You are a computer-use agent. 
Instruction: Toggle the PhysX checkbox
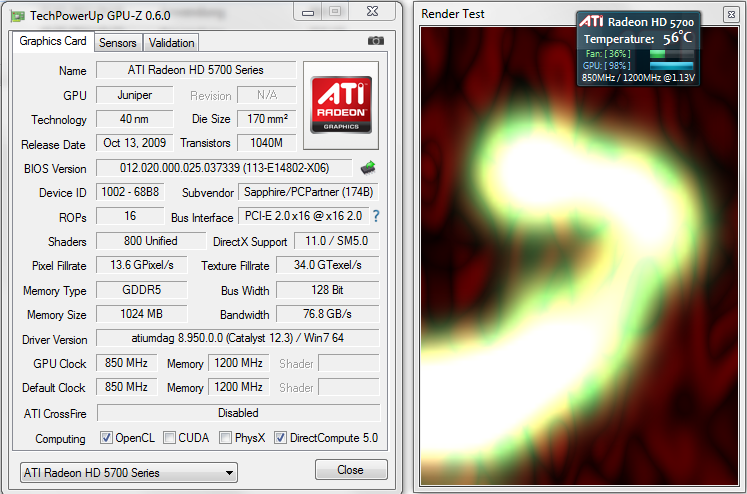[x=225, y=437]
